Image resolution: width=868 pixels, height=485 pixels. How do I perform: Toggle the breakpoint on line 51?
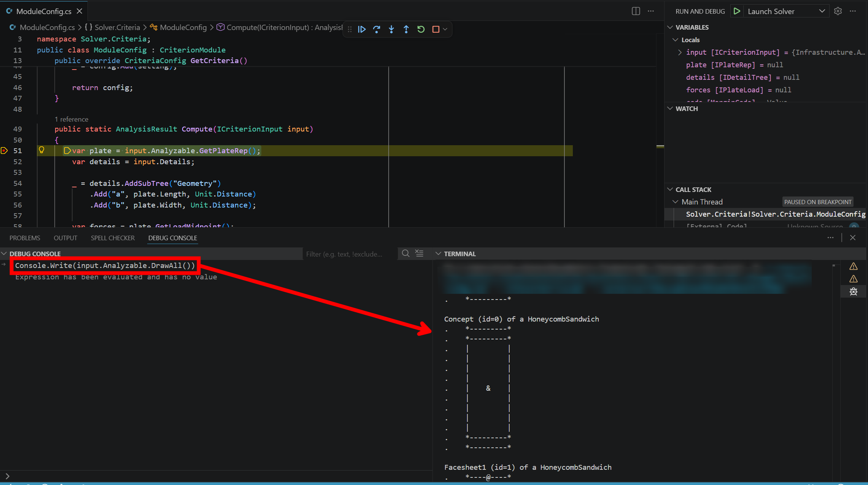tap(4, 151)
